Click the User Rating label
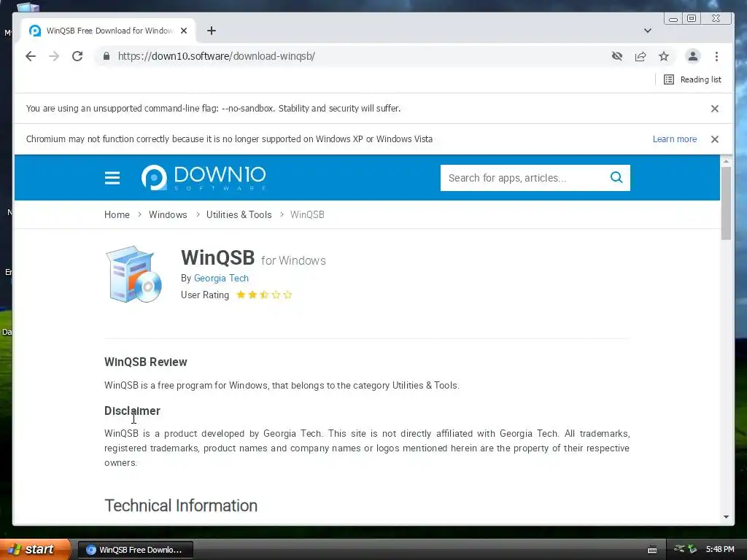The width and height of the screenshot is (747, 560). coord(205,295)
